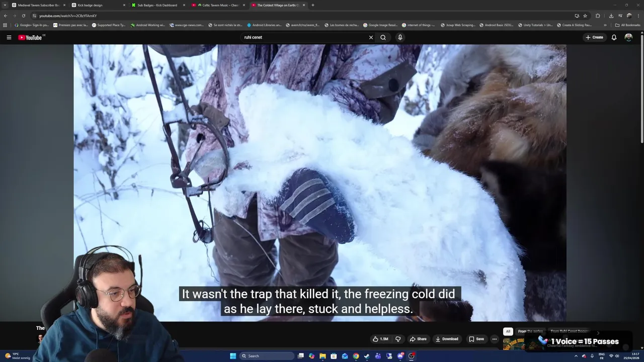Click the video player frame
This screenshot has height=362, width=644.
pyautogui.click(x=320, y=183)
